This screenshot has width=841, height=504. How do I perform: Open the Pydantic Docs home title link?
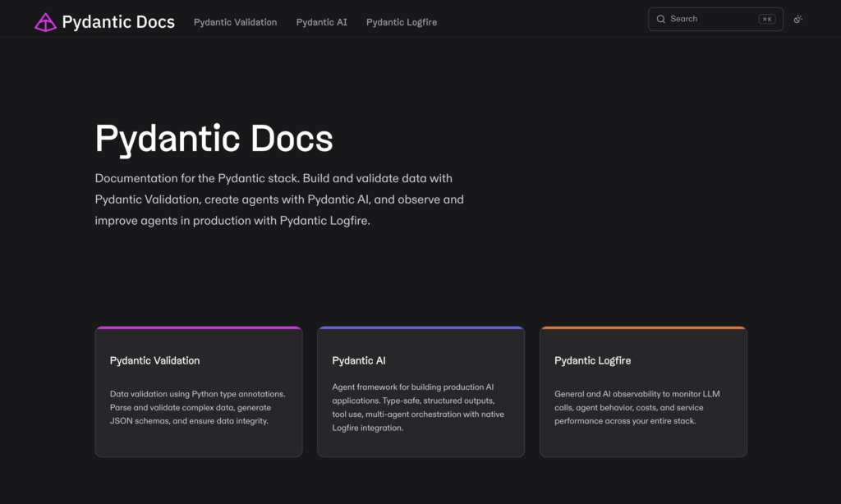click(118, 22)
